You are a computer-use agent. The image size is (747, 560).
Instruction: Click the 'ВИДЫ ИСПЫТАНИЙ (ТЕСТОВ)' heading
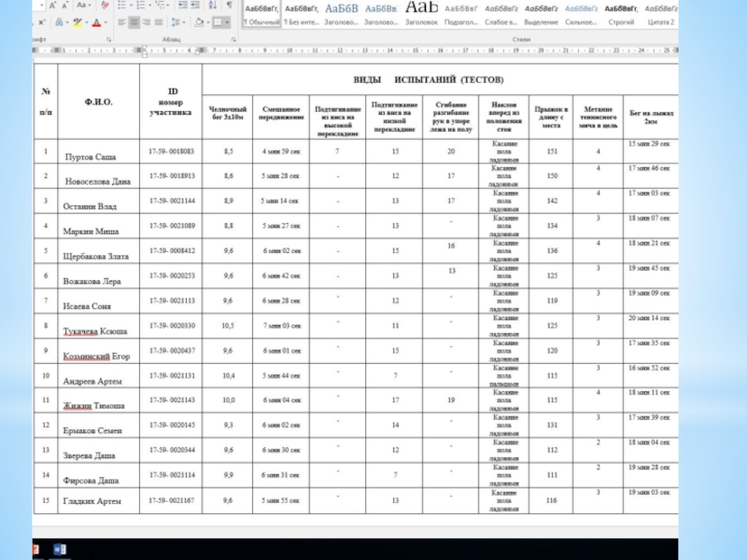tap(429, 79)
